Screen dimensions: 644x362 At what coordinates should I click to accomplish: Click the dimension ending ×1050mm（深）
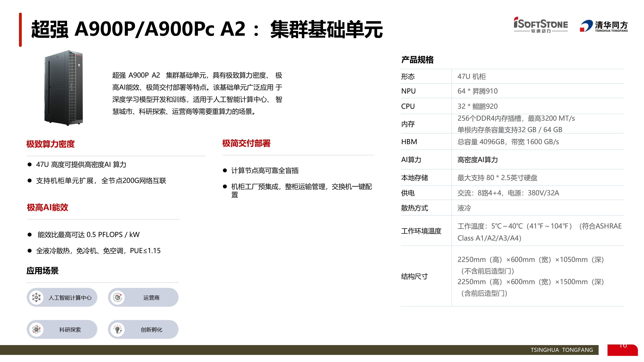click(x=531, y=260)
